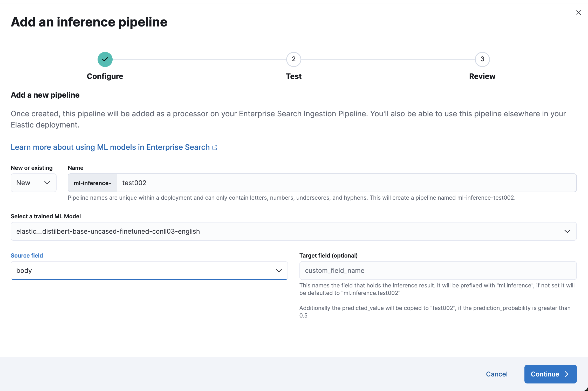Click external link icon beside Learn more
This screenshot has height=391, width=588.
[215, 148]
